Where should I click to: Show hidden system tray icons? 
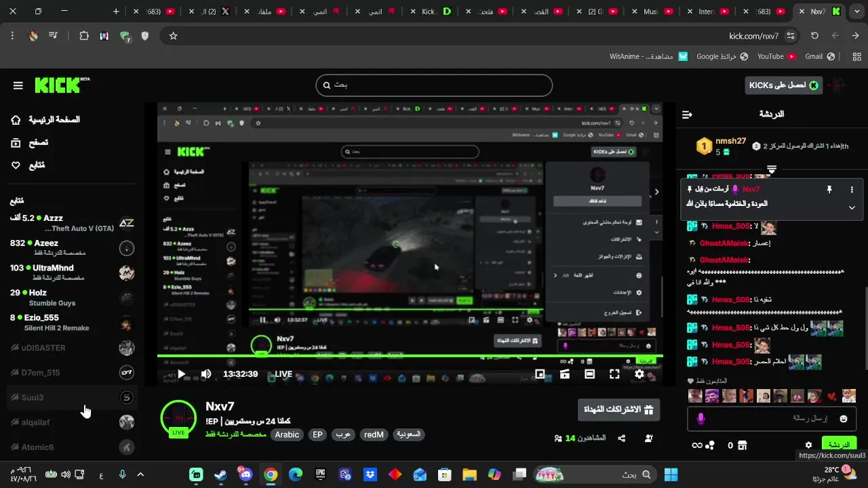pos(140,474)
